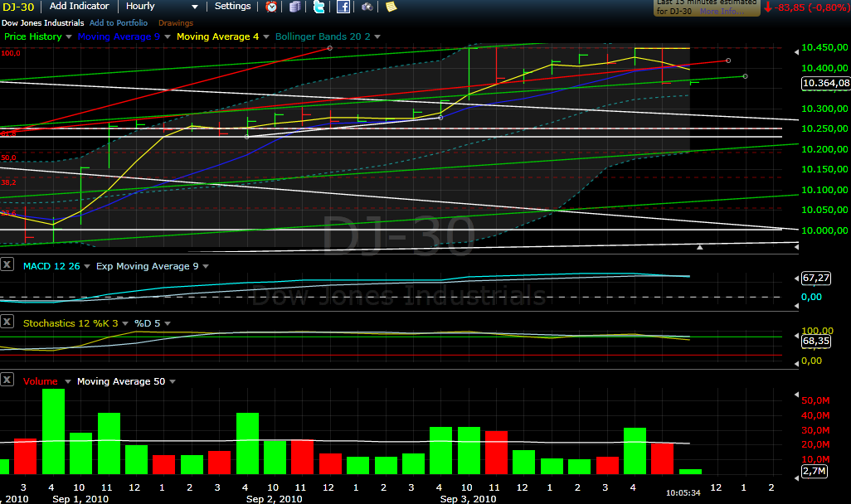Click the 10.000,00 price axis label
Viewport: 851px width, 504px height.
point(824,230)
